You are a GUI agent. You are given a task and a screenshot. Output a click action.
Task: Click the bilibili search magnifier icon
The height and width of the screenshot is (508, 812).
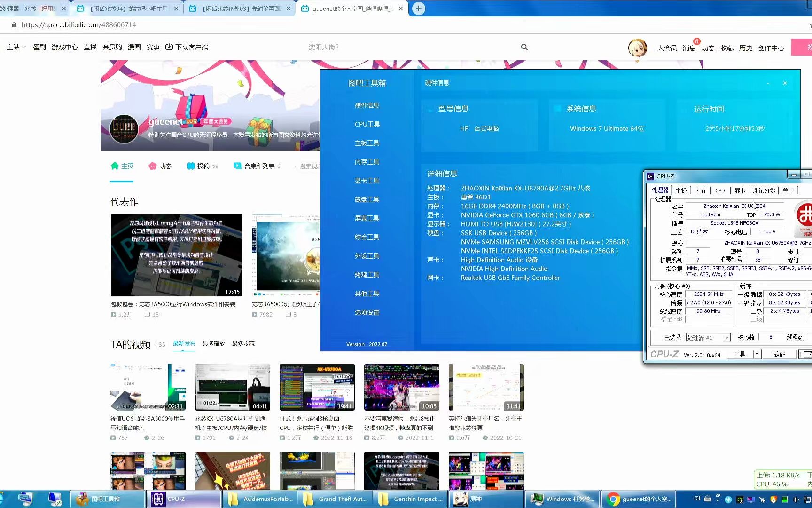(x=524, y=47)
